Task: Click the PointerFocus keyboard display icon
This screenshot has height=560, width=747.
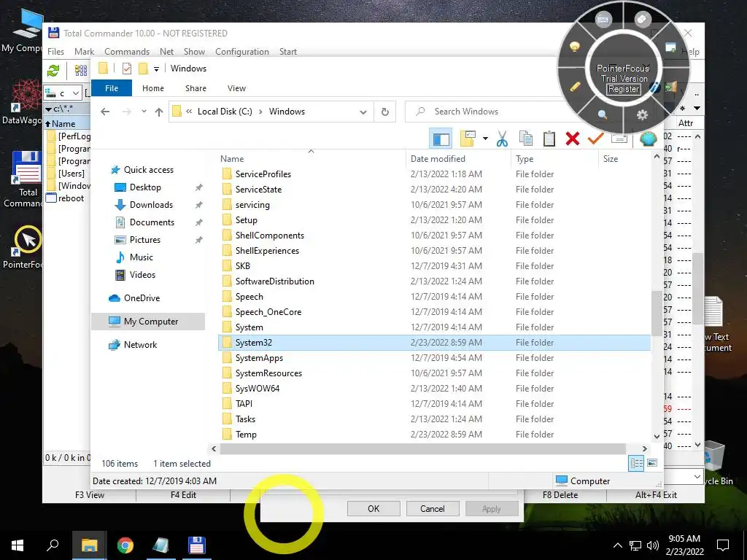Action: pos(603,20)
